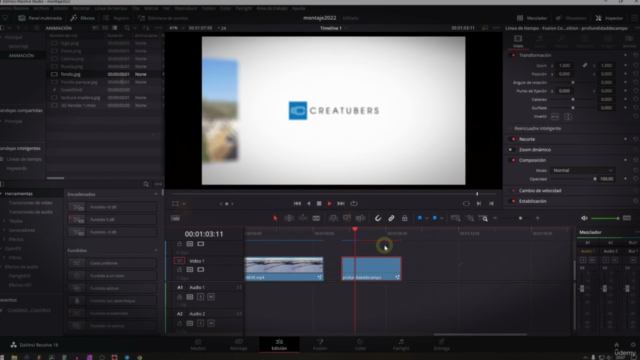This screenshot has height=360, width=640.
Task: Add a blue marker on timeline
Action: click(435, 218)
